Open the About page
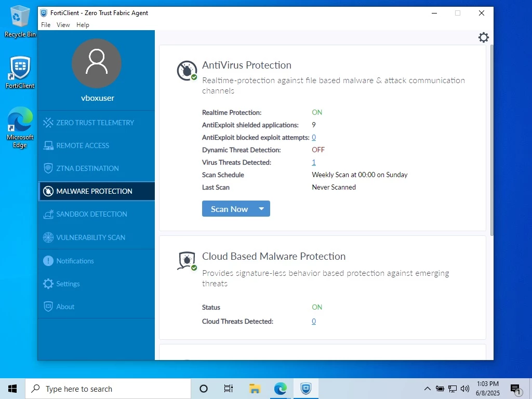Viewport: 532px width, 399px height. click(x=96, y=307)
